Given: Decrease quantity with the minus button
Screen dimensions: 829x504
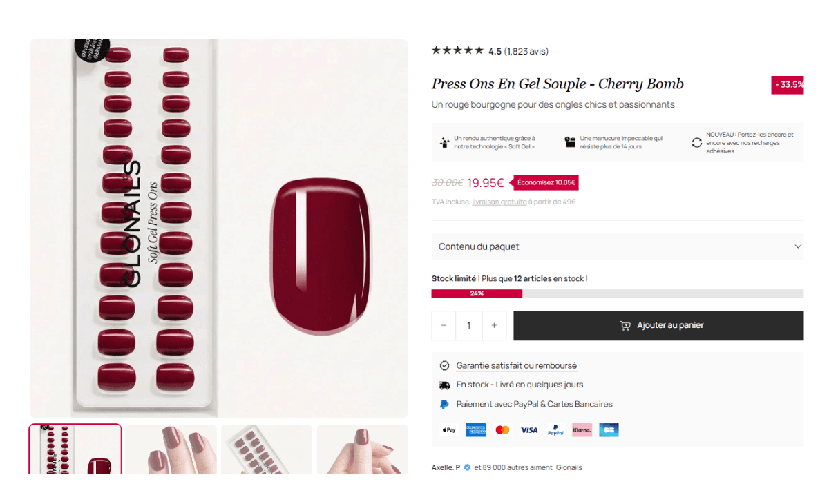Looking at the screenshot, I should (444, 326).
